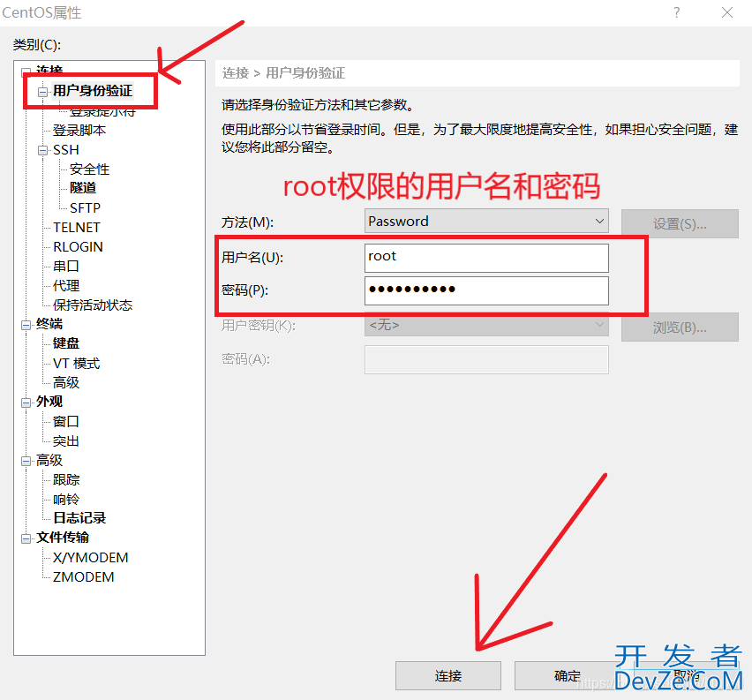Click the 密码(A) passphrase field
752x700 pixels.
[486, 359]
